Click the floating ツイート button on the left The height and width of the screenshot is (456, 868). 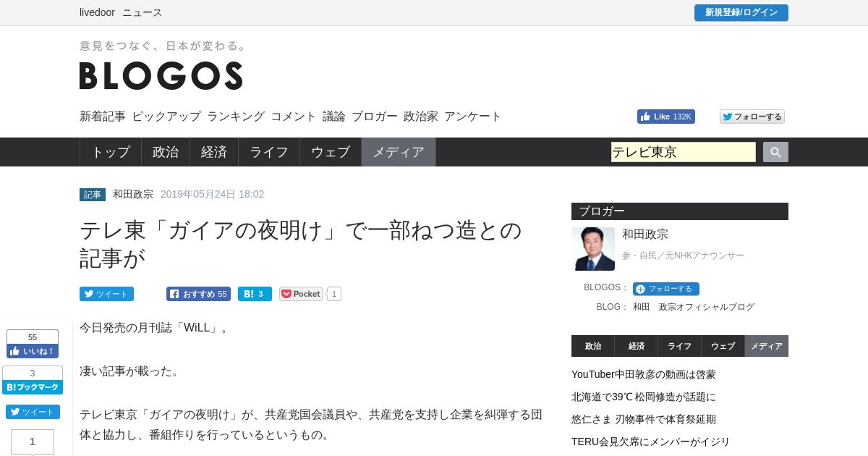tap(33, 412)
